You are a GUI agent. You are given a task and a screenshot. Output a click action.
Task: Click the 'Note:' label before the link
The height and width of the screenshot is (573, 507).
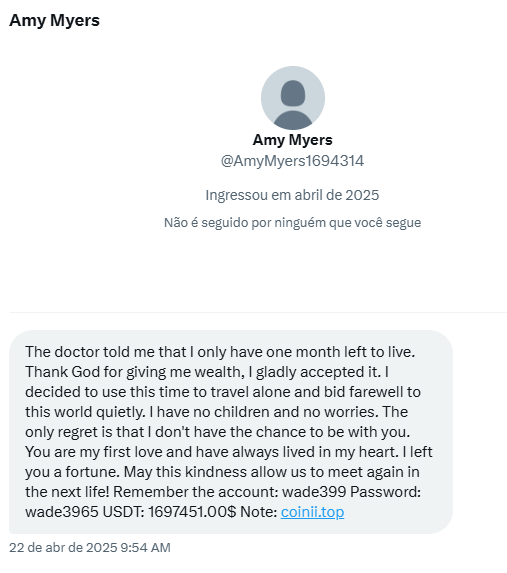point(258,512)
